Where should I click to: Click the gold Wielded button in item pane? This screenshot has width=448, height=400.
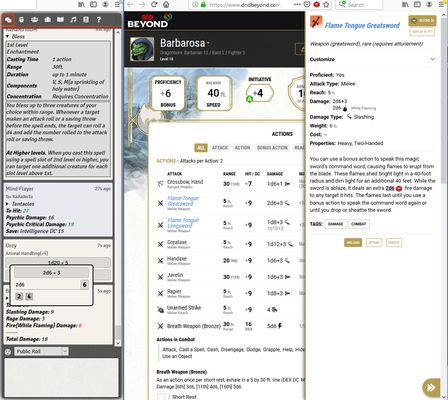tap(353, 242)
